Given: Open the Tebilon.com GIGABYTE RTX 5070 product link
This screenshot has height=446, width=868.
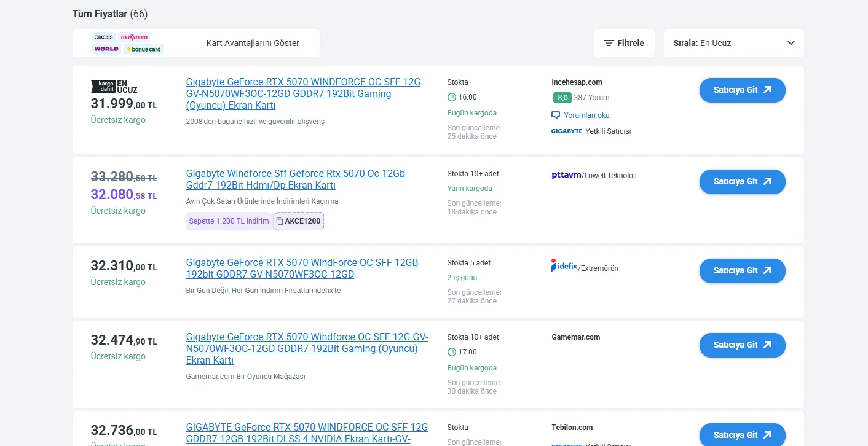Looking at the screenshot, I should [x=307, y=433].
